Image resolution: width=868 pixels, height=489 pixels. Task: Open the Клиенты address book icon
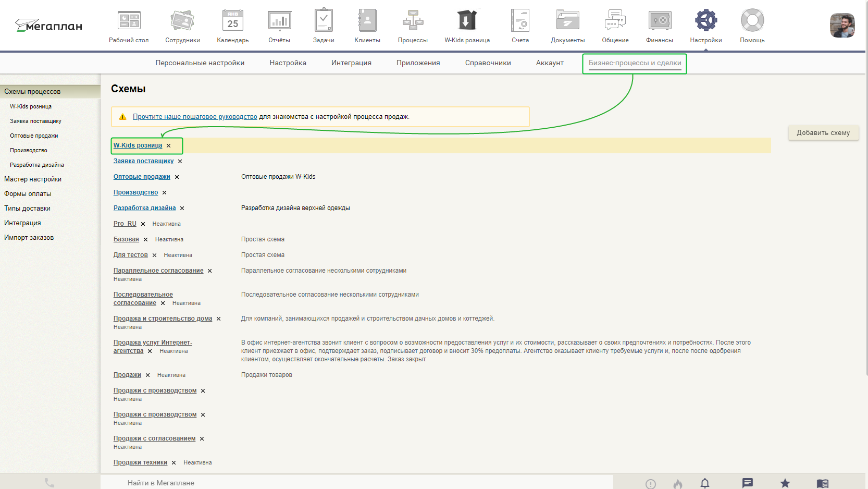pyautogui.click(x=367, y=21)
